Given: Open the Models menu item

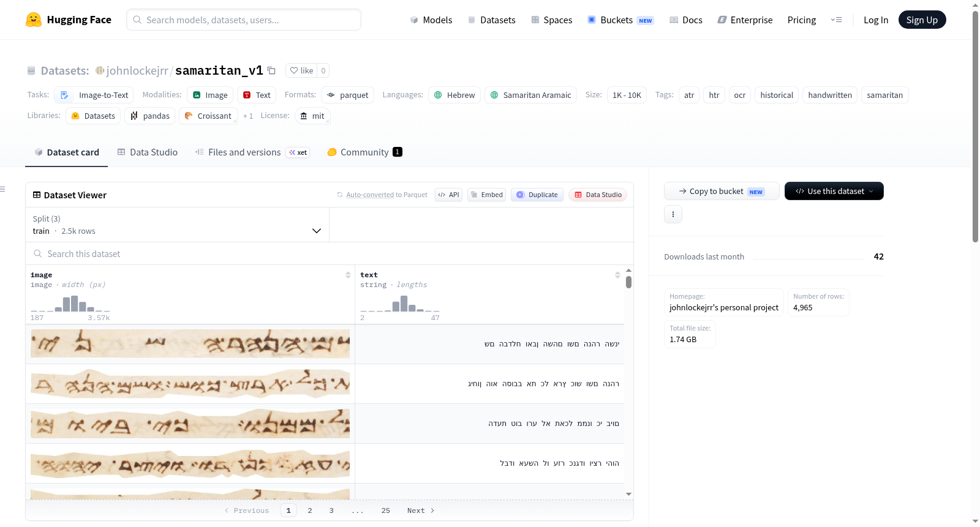Looking at the screenshot, I should [431, 20].
